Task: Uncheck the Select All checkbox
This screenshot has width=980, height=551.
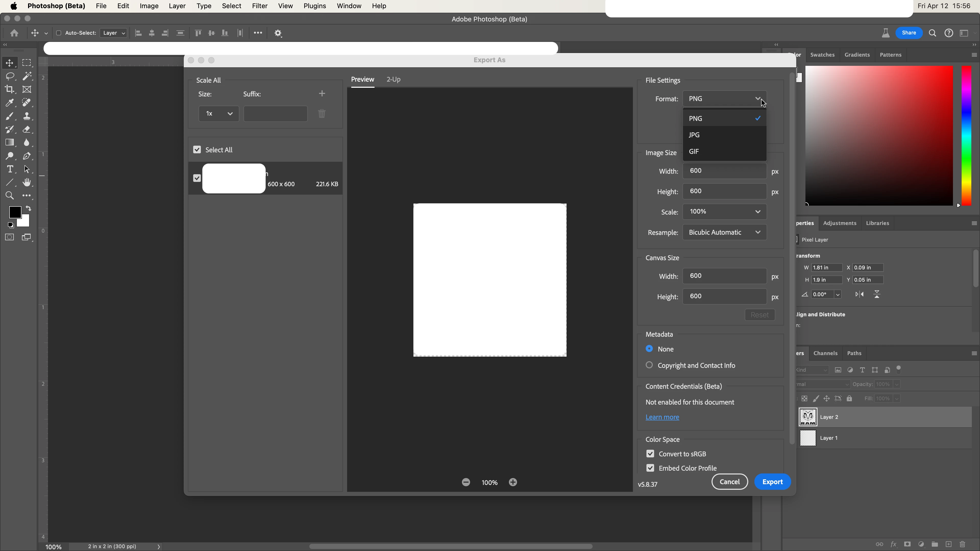Action: 197,150
